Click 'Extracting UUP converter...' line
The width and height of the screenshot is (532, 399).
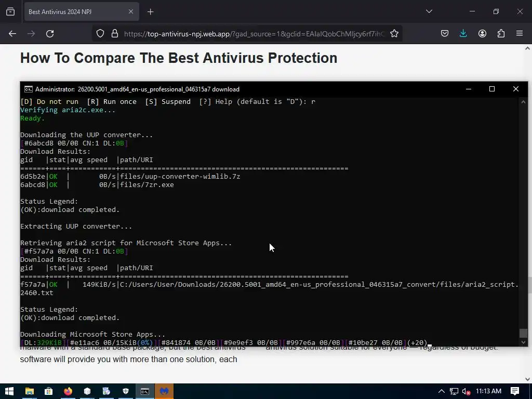[x=76, y=227]
